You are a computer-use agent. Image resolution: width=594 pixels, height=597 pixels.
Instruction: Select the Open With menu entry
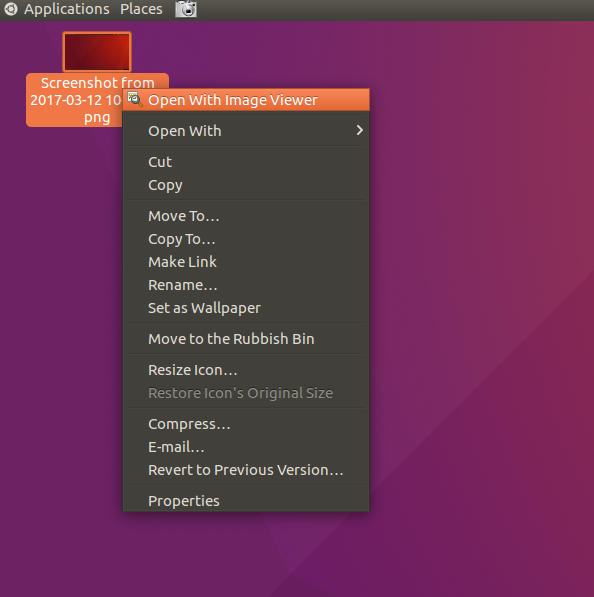(x=246, y=131)
